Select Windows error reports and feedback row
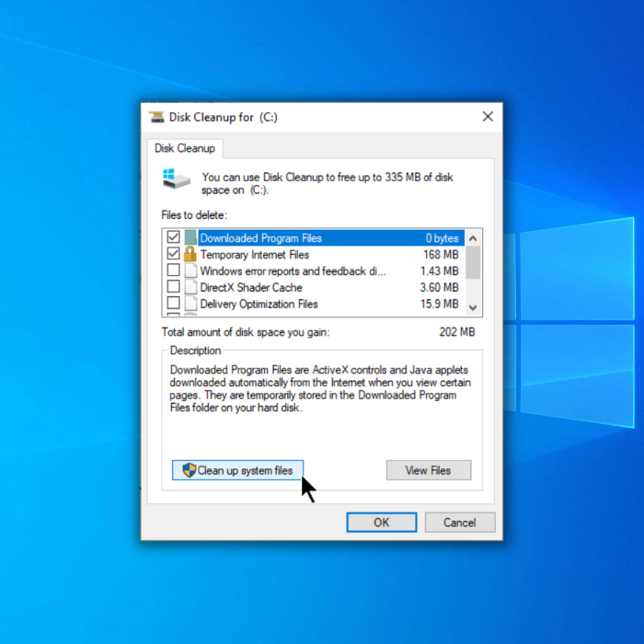The image size is (644, 644). point(314,271)
